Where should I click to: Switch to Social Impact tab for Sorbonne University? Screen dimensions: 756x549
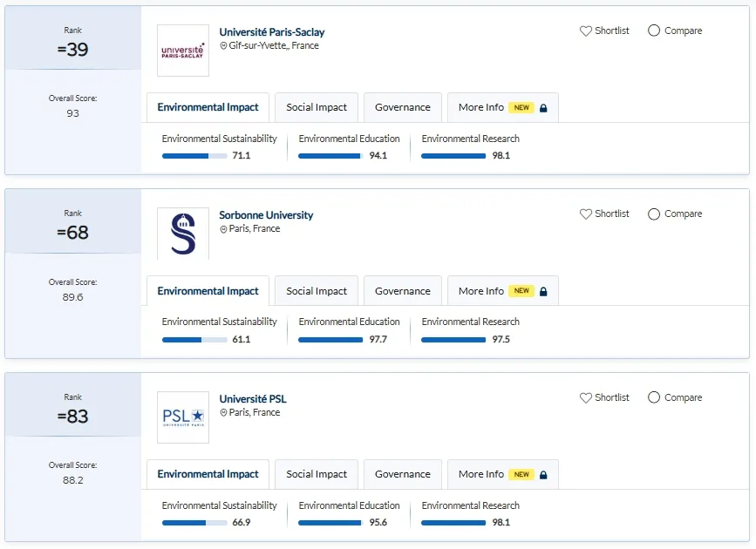(317, 291)
